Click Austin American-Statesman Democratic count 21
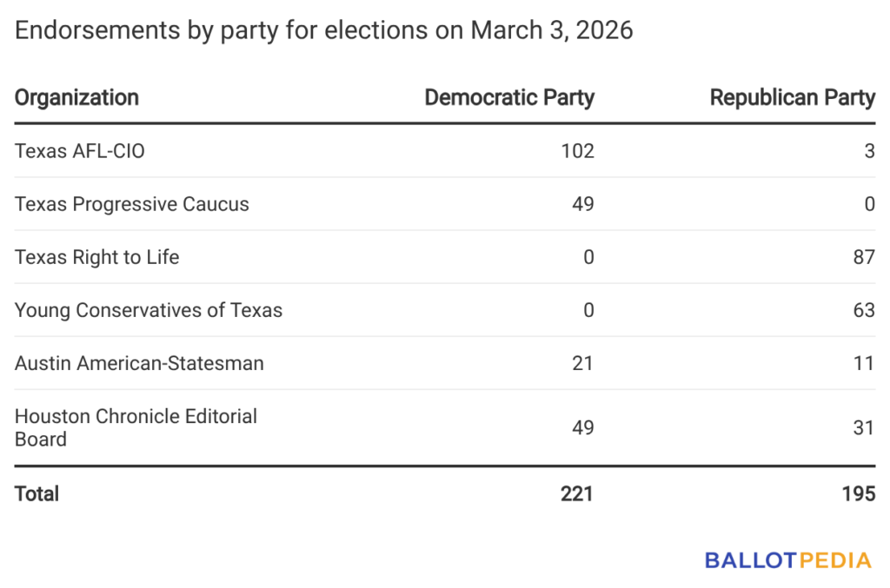The width and height of the screenshot is (890, 588). point(582,363)
